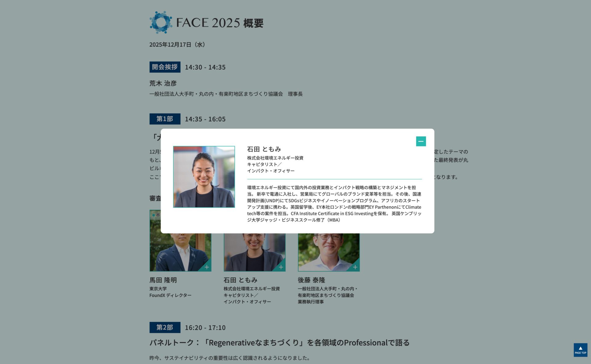This screenshot has width=591, height=364.
Task: Click the パネルトーク Regenerative session title
Action: coord(279,342)
